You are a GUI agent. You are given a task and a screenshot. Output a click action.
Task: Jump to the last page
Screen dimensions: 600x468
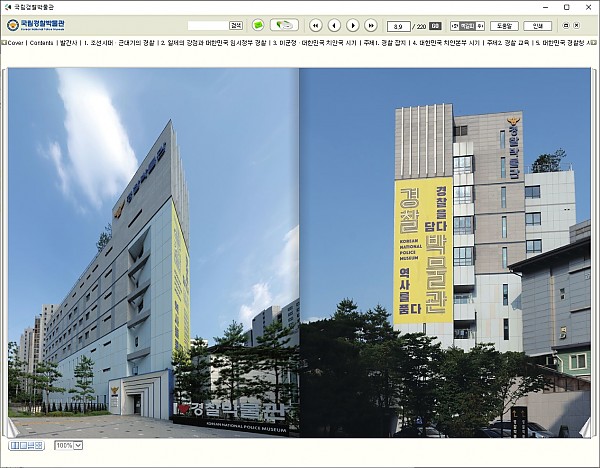[371, 26]
